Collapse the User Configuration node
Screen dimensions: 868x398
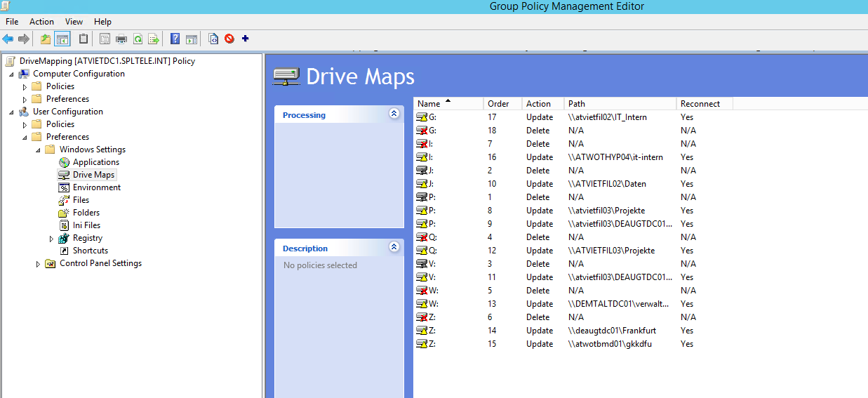12,112
